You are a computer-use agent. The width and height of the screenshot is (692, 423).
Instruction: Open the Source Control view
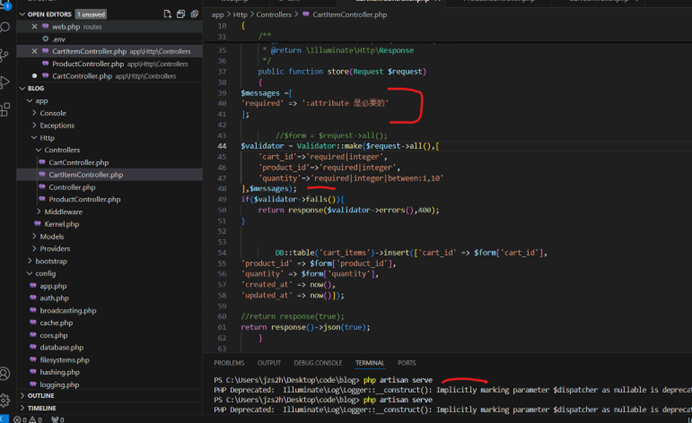click(4, 55)
